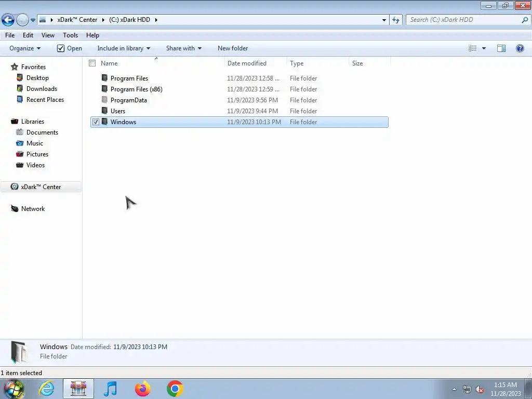Click the network tray icon

click(467, 390)
